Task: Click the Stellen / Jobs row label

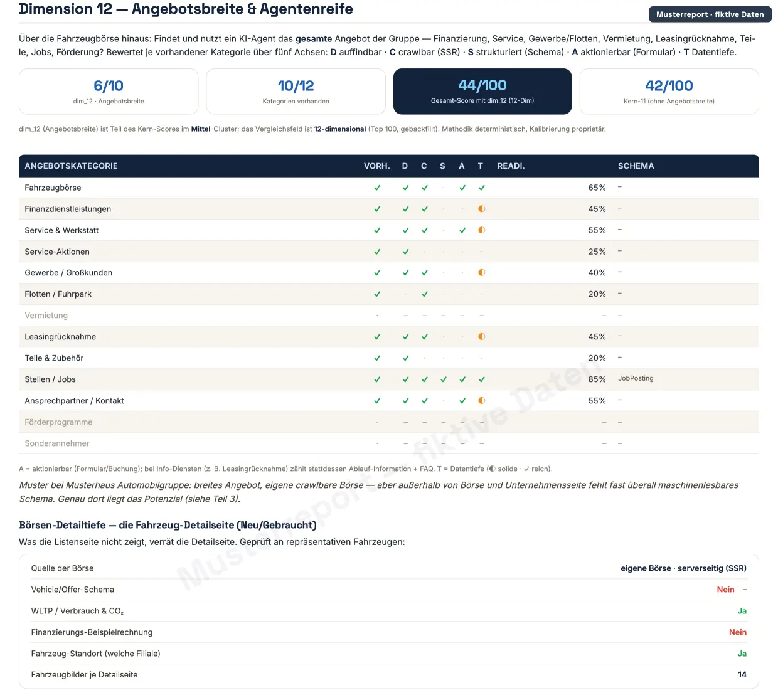Action: (50, 379)
